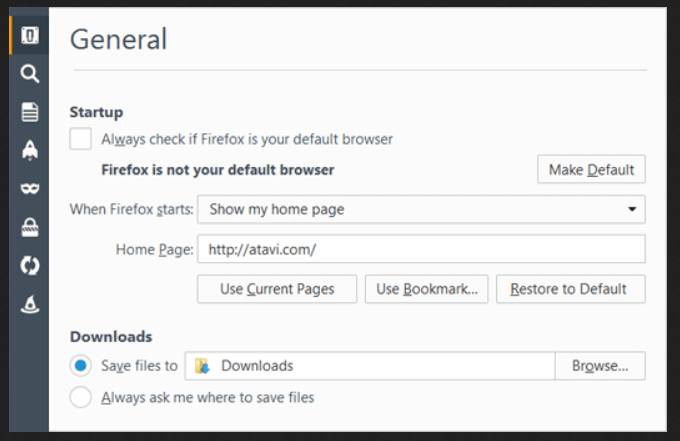Open the General preferences sidebar icon
The width and height of the screenshot is (680, 441).
(30, 37)
